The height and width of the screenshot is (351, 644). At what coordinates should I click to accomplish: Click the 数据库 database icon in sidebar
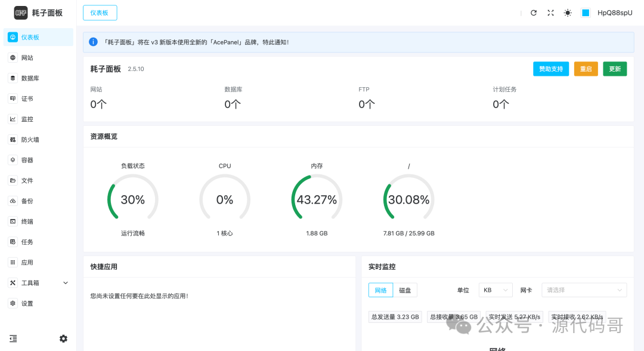[13, 78]
